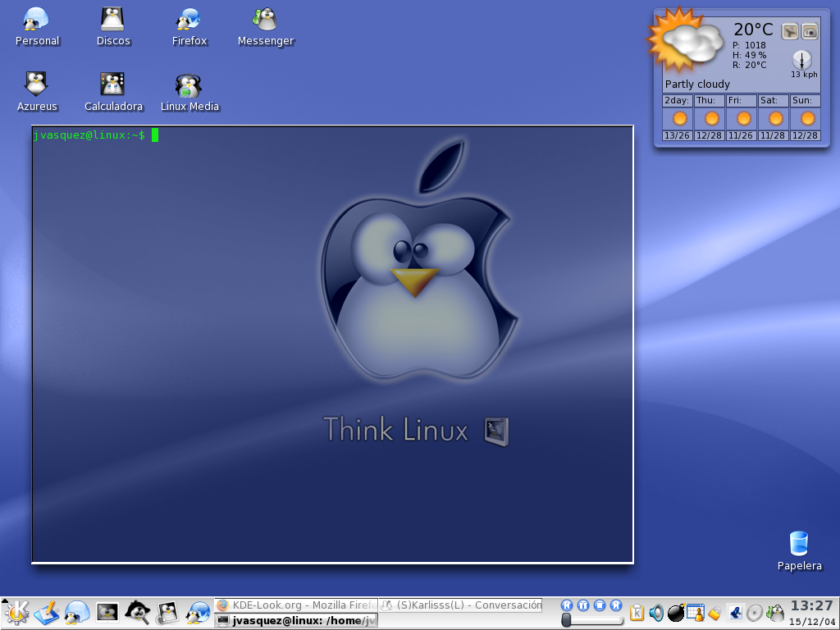The image size is (840, 630).
Task: Click the Sat forecast sun icon
Action: pos(775,118)
